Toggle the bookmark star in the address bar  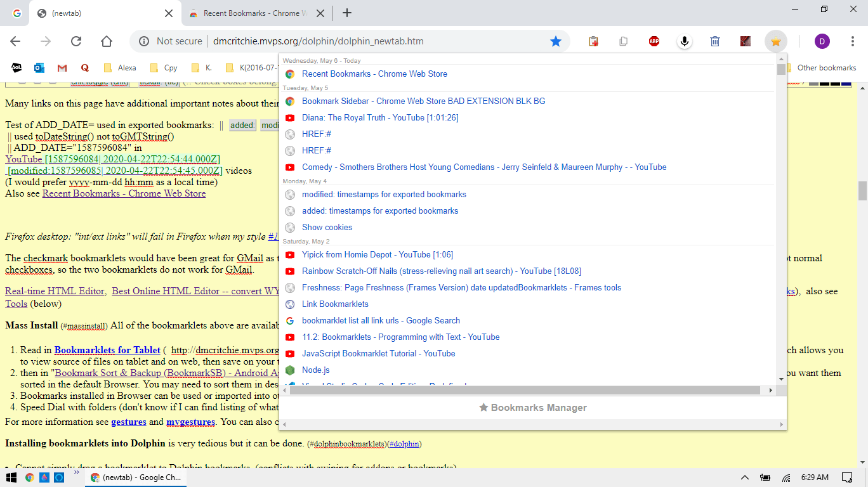tap(556, 41)
